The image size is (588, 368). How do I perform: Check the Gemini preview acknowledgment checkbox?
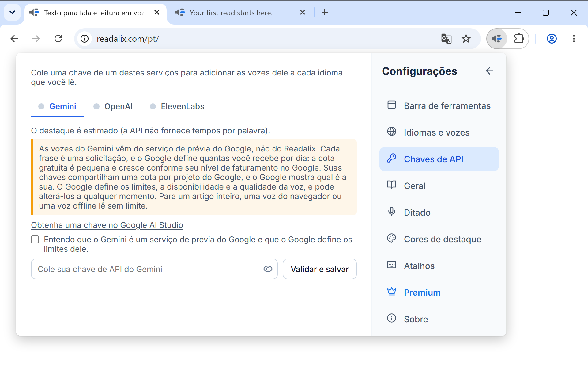coord(35,239)
